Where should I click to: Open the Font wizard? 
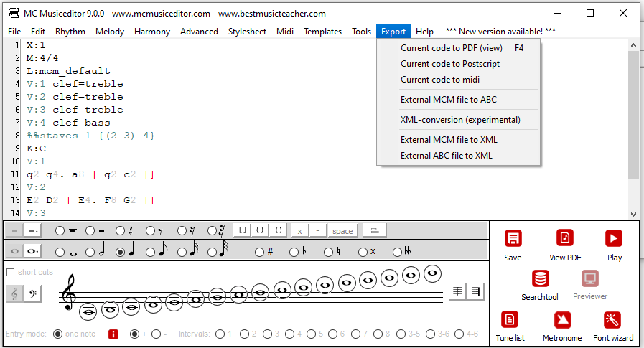point(612,320)
